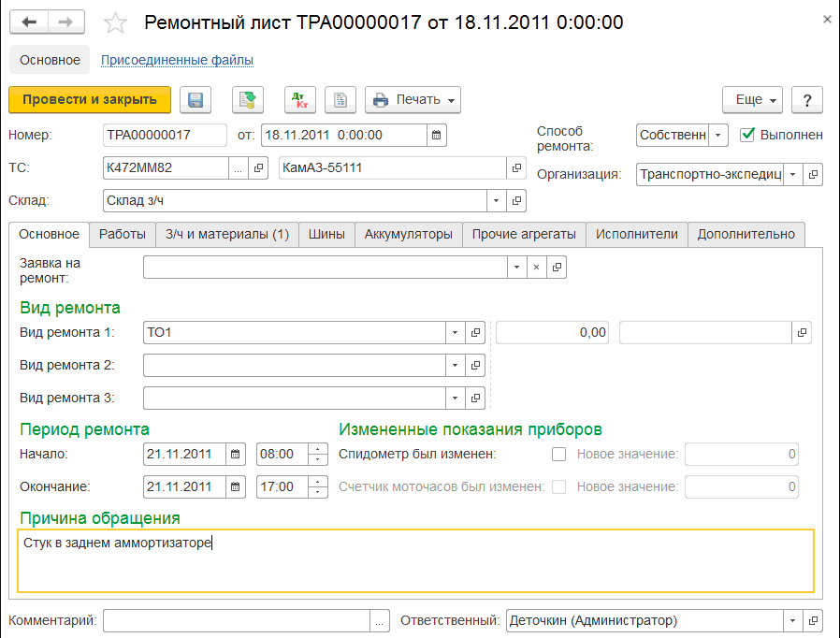
Task: Click into the Комментарий input field
Action: pos(237,620)
